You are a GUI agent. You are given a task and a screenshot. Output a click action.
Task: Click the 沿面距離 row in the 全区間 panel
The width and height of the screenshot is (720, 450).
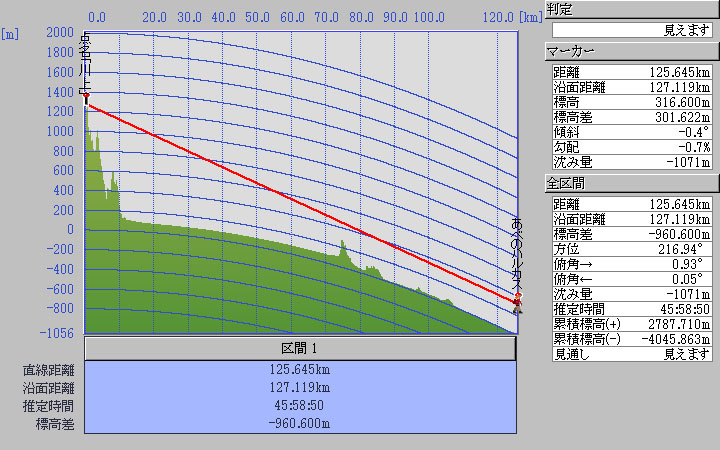click(632, 219)
